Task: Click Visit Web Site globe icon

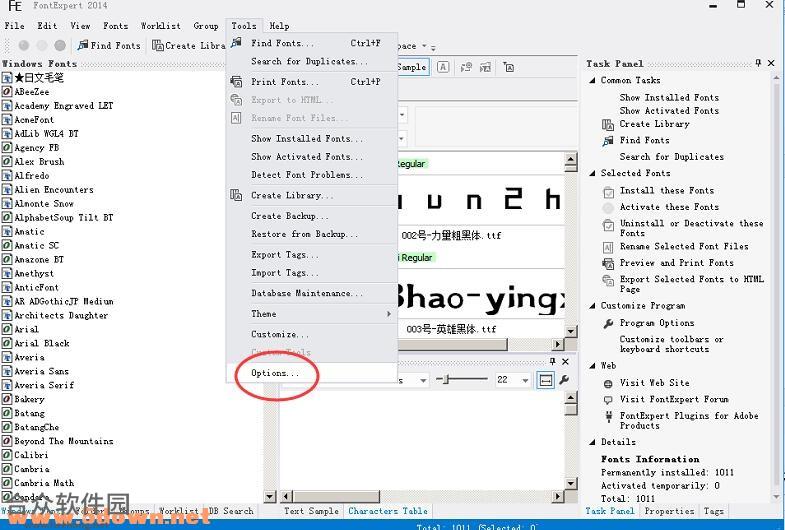Action: [x=608, y=384]
